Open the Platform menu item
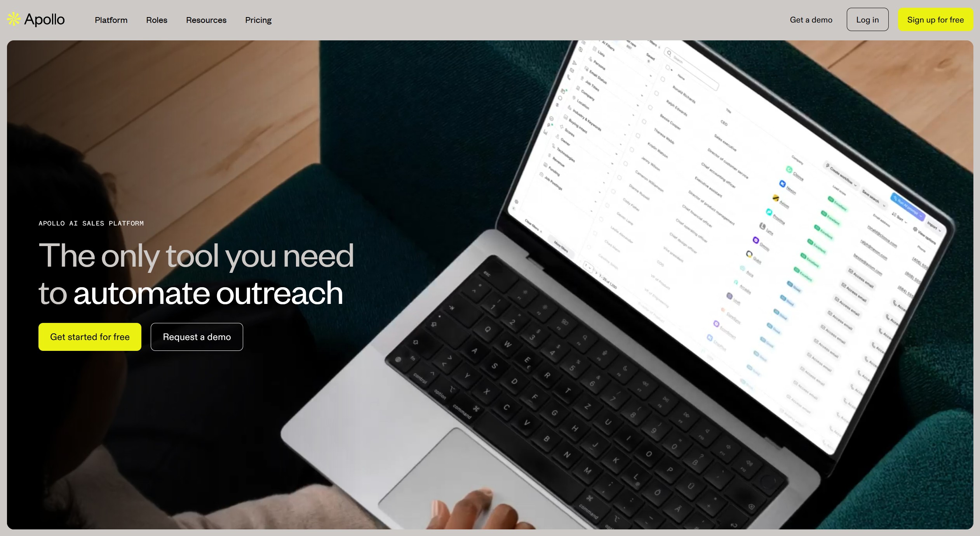This screenshot has width=980, height=536. pos(111,19)
